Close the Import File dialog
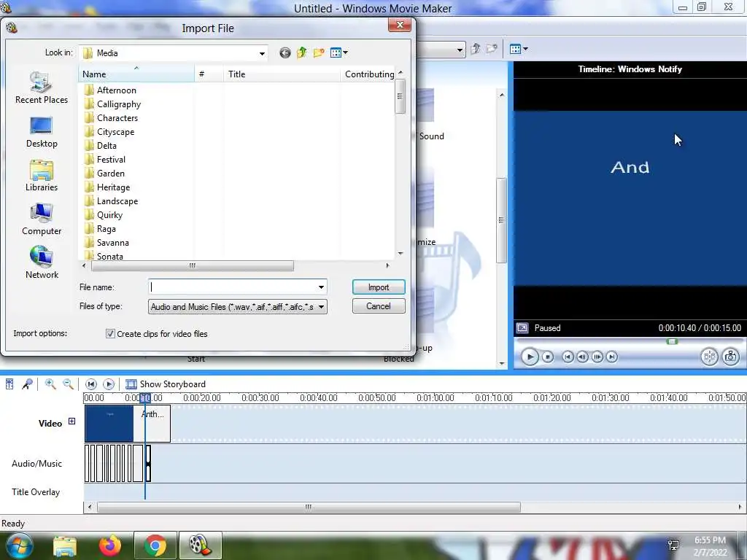Screen dimensions: 747x560 400,25
